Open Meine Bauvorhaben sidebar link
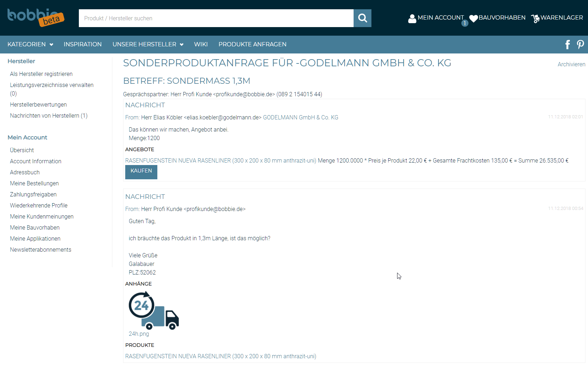Viewport: 588px width, 365px height. [x=35, y=227]
